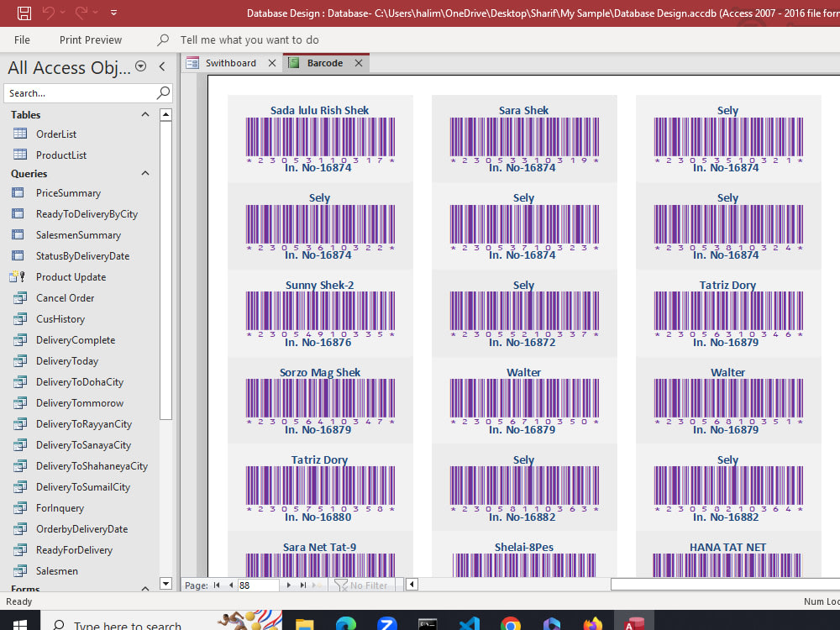The image size is (840, 630).
Task: Select the DeliveryToSumailCity query
Action: click(x=83, y=487)
